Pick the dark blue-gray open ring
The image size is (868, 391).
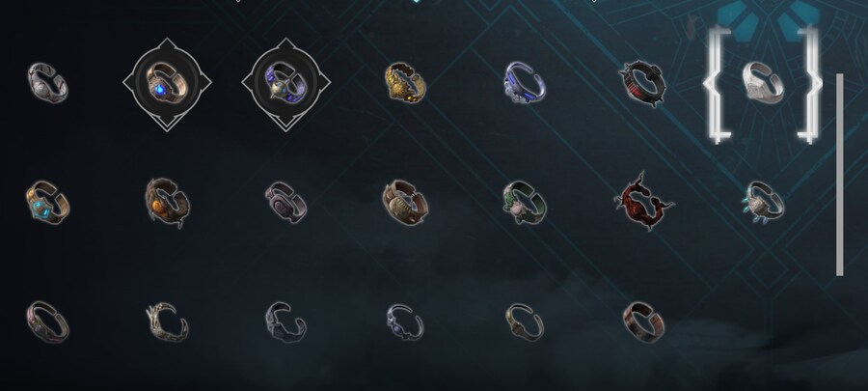[x=285, y=321]
